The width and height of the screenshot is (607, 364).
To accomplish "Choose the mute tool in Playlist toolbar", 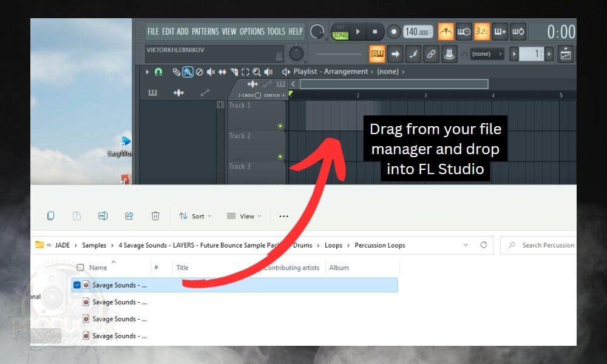I will click(x=211, y=72).
